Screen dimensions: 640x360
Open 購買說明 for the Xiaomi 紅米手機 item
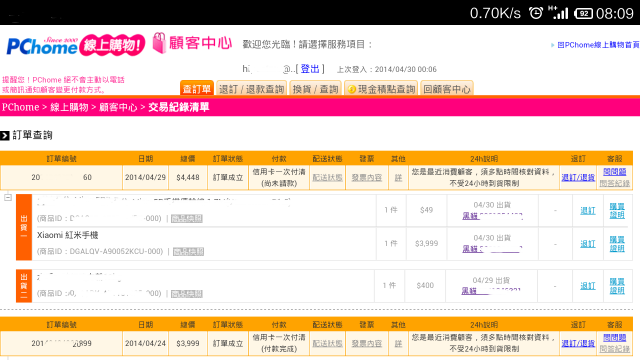(617, 244)
